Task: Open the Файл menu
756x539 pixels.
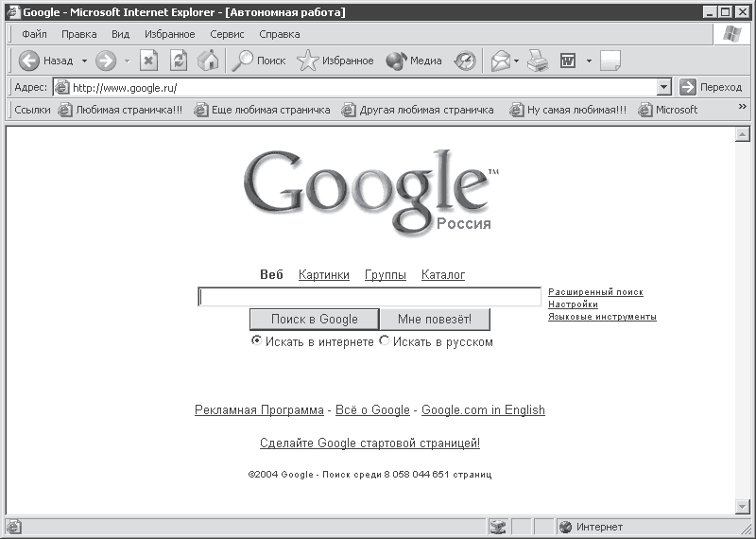Action: (x=34, y=34)
